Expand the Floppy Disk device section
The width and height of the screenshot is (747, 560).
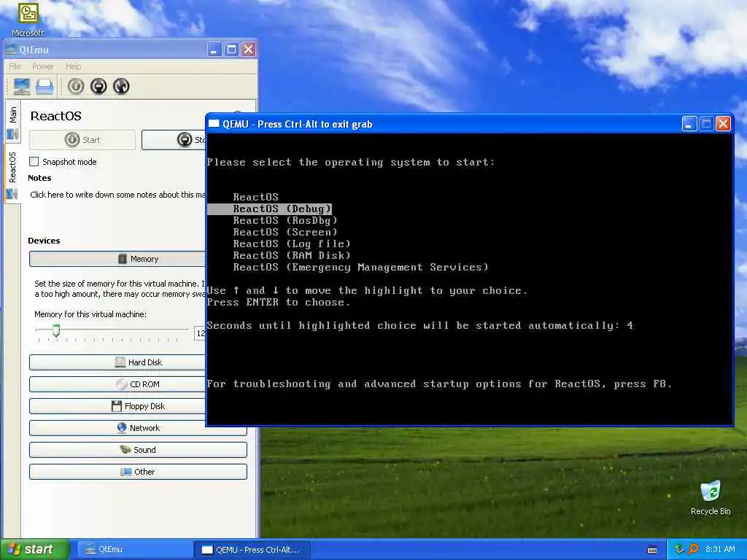117,406
